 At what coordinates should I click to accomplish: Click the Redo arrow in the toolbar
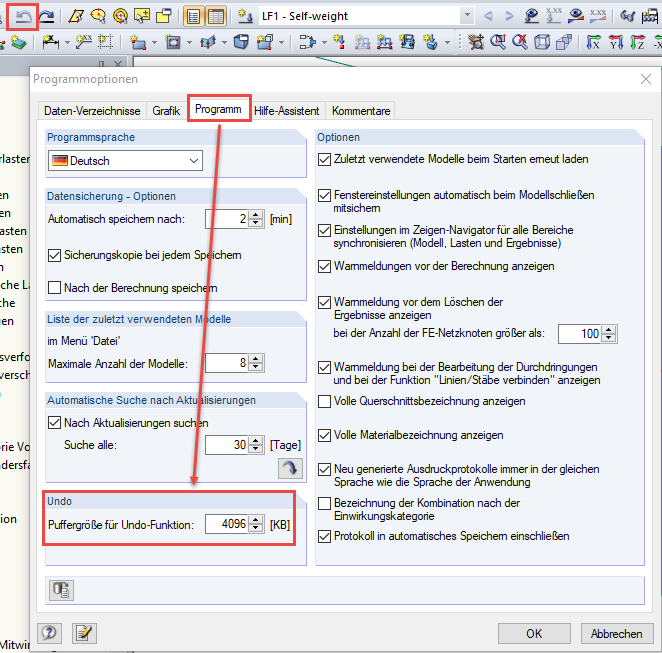[x=46, y=16]
